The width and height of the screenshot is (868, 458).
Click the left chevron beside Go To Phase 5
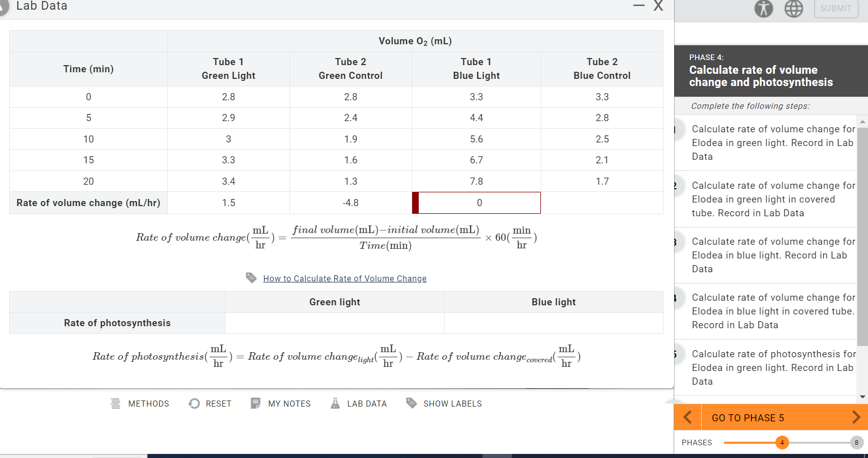pyautogui.click(x=687, y=417)
